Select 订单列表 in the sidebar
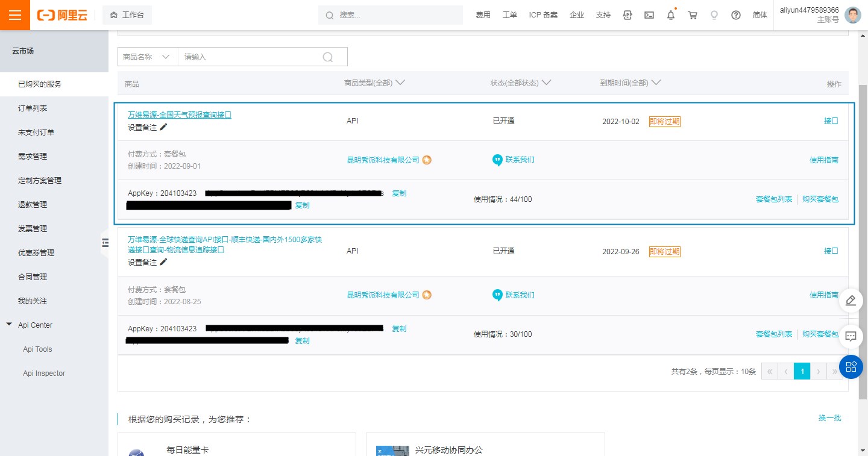This screenshot has width=868, height=456. (33, 108)
